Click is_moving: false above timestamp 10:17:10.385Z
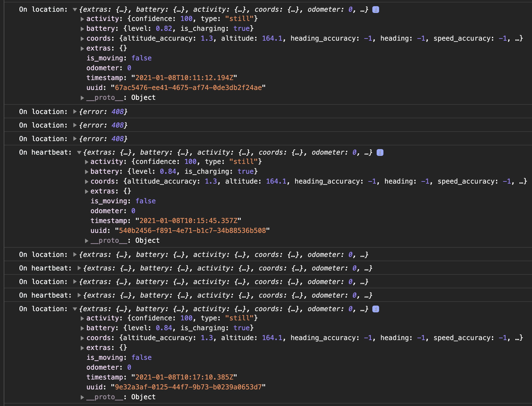532x406 pixels. point(119,357)
